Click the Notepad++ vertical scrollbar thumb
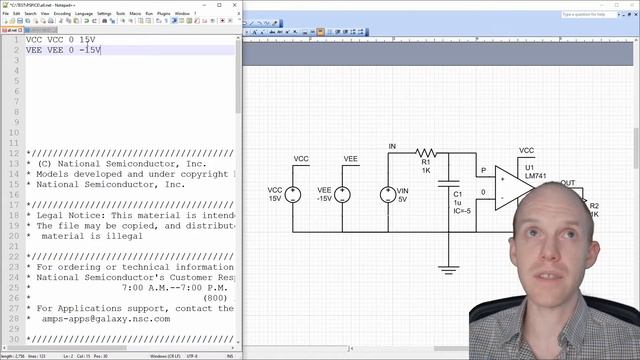 (238, 78)
